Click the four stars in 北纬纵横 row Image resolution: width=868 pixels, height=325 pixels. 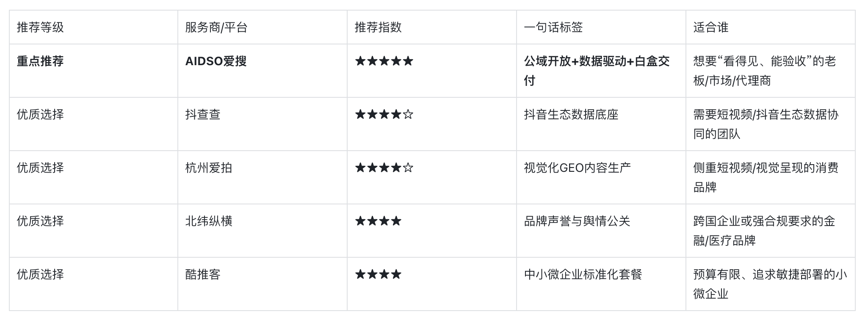(378, 221)
